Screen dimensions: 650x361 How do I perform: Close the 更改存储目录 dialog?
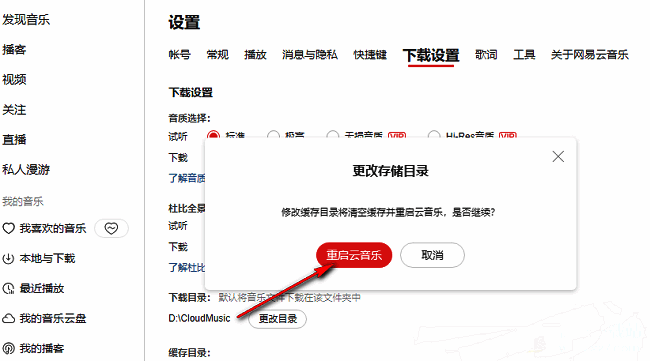point(558,156)
